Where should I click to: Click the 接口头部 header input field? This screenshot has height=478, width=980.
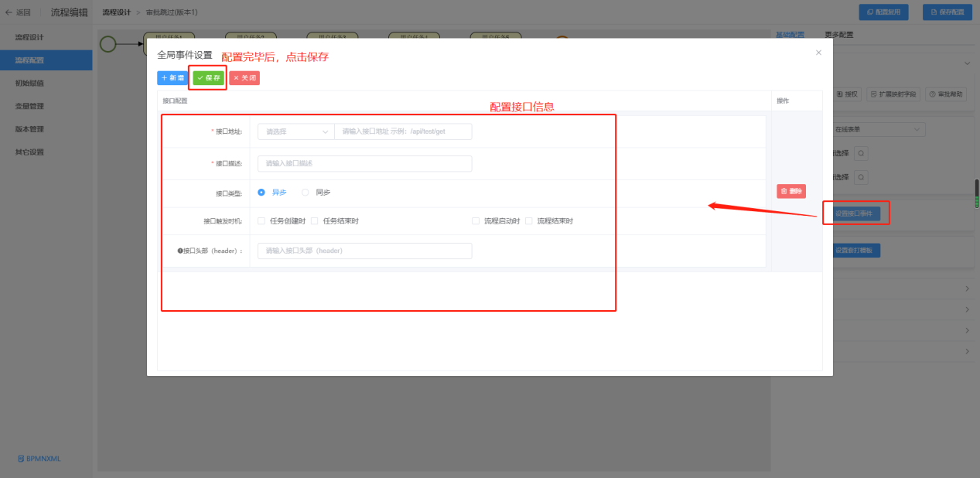tap(364, 251)
